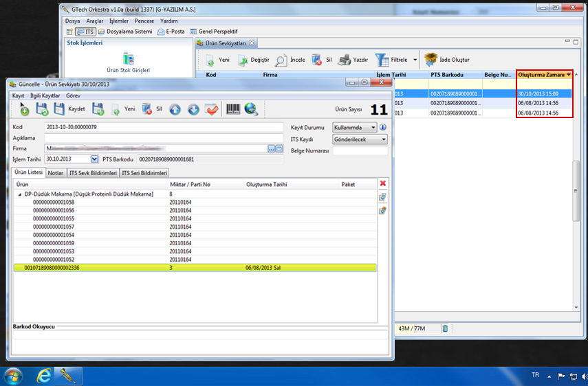Click the blue down arrow icon
The height and width of the screenshot is (386, 588).
coord(193,109)
